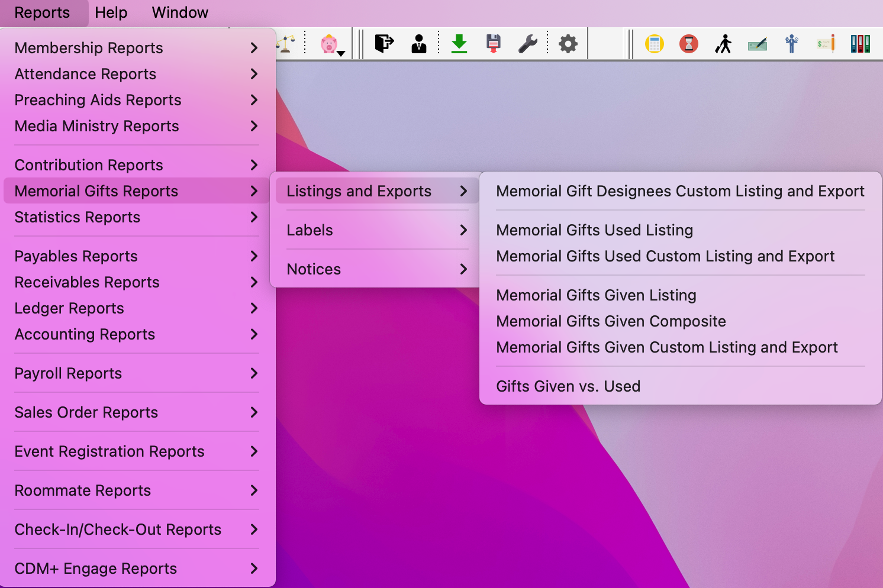Select Memorial Gifts Used Listing
Screen dimensions: 883x588
point(594,230)
